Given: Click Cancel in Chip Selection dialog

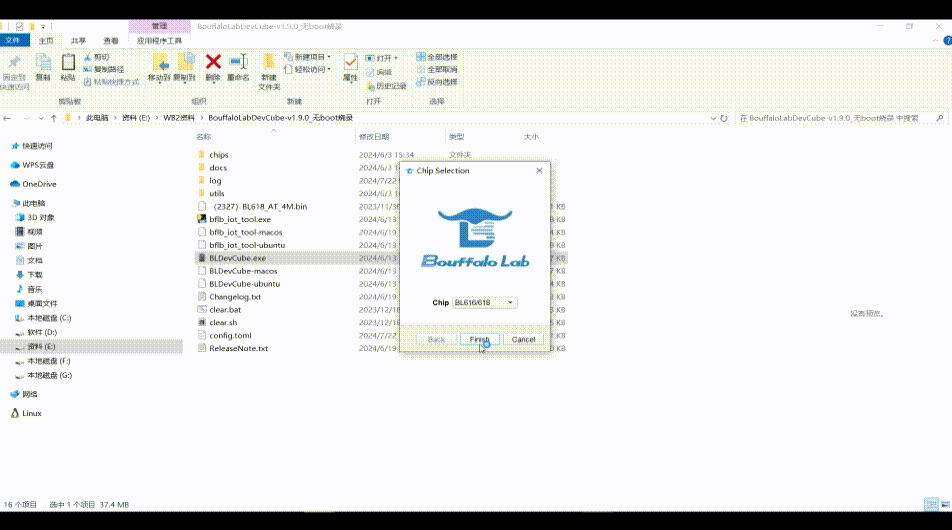Looking at the screenshot, I should 523,339.
